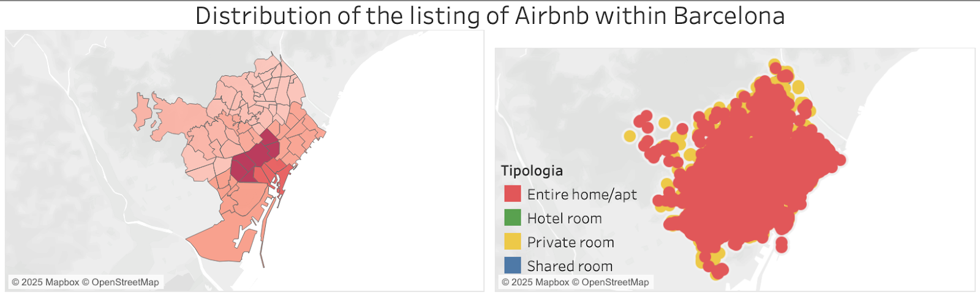Select the Private room legend label
Viewport: 980px width, 295px height.
571,242
